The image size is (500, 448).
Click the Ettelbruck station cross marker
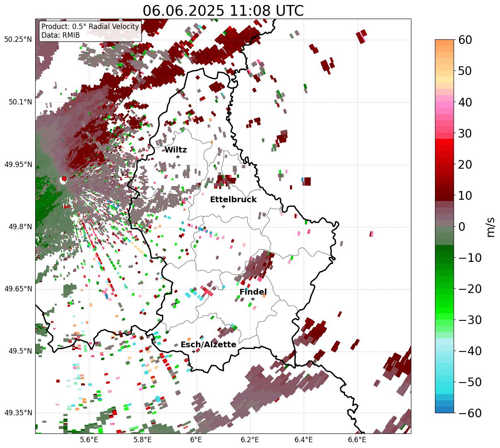[223, 206]
